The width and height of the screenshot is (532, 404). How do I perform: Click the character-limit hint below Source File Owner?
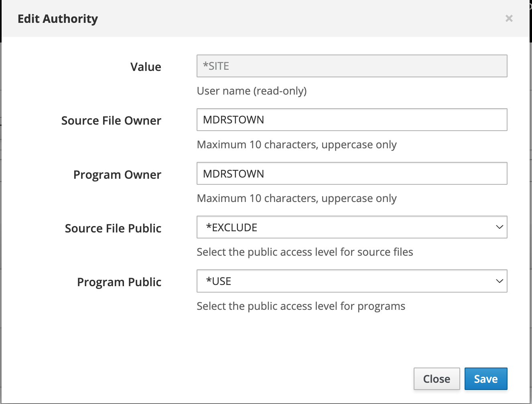296,145
